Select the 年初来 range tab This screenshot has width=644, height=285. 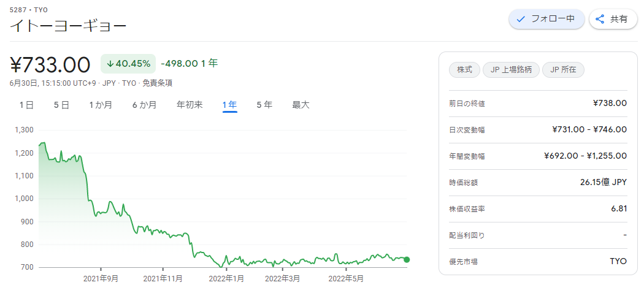(190, 105)
